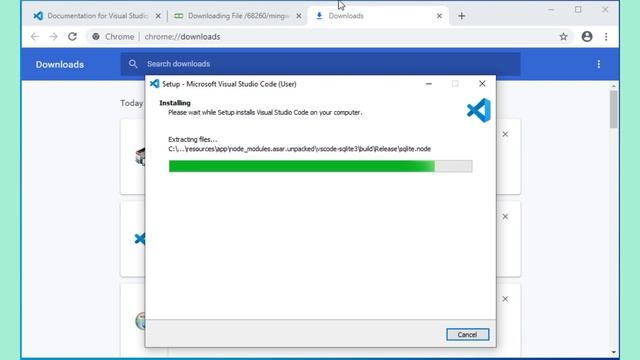Switch to Documentation for Visual Studio tab
The width and height of the screenshot is (640, 360).
pyautogui.click(x=97, y=16)
